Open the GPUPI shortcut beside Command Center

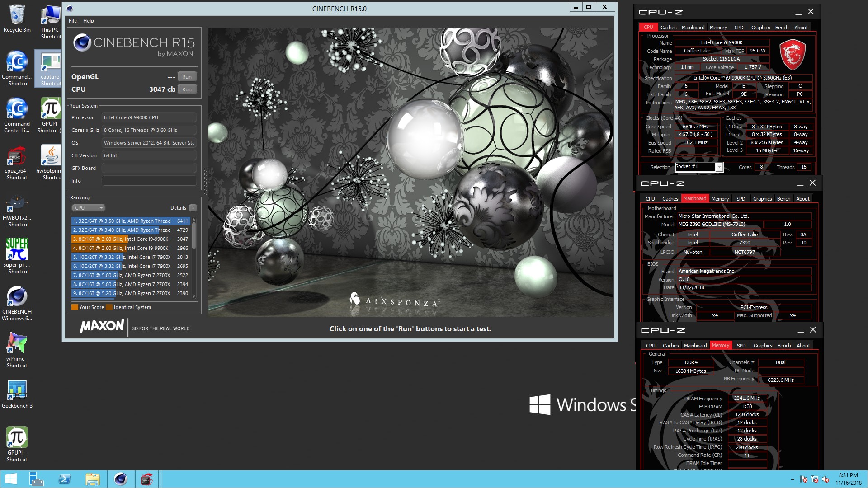point(50,115)
